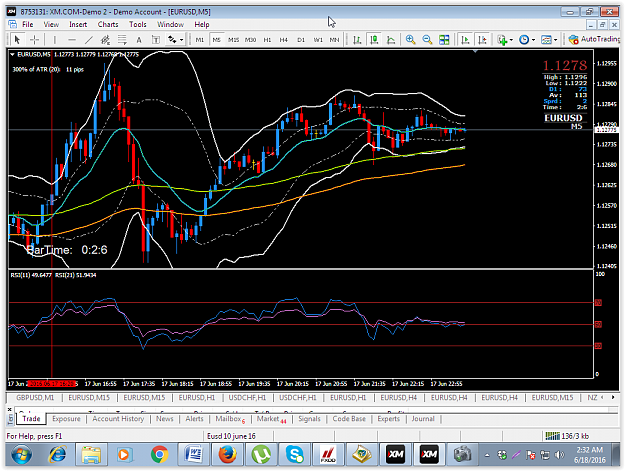The image size is (625, 471).
Task: Select the text label tool
Action: tap(156, 39)
